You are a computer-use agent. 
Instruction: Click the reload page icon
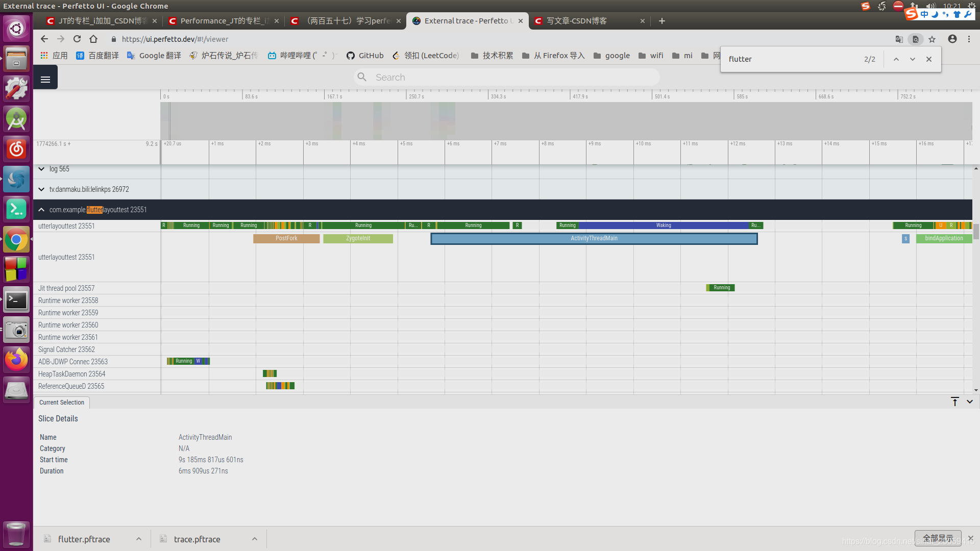pyautogui.click(x=77, y=39)
